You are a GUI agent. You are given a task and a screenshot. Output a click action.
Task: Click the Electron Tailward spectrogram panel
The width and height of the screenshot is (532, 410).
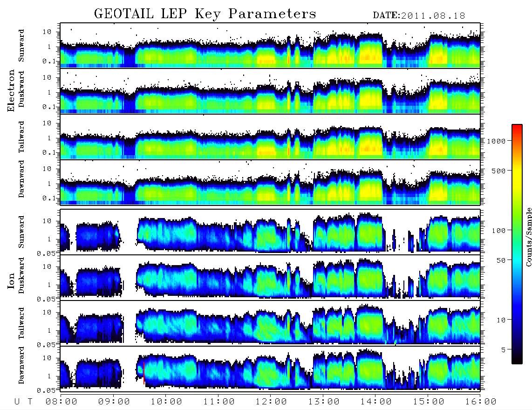pyautogui.click(x=270, y=137)
